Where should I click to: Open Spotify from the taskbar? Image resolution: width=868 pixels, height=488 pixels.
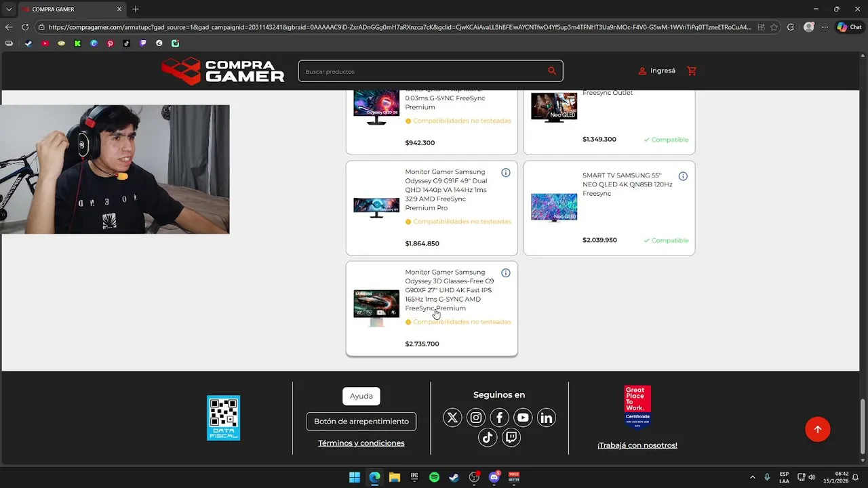pos(435,477)
